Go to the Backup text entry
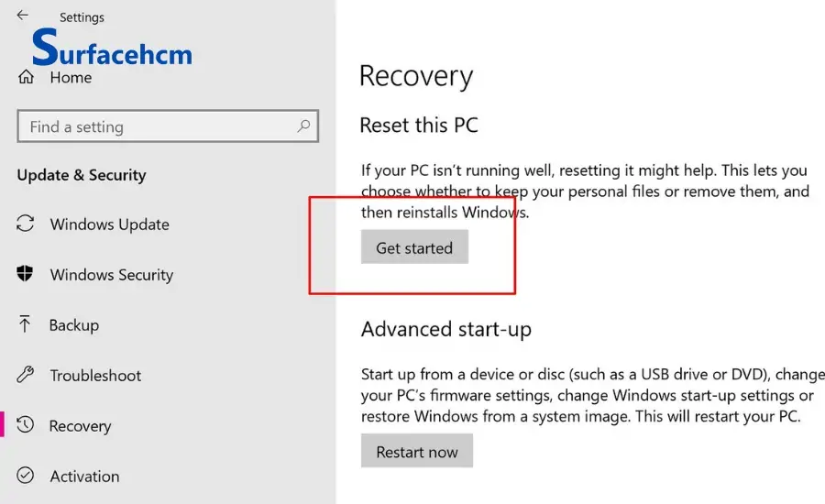This screenshot has width=825, height=504. [74, 325]
